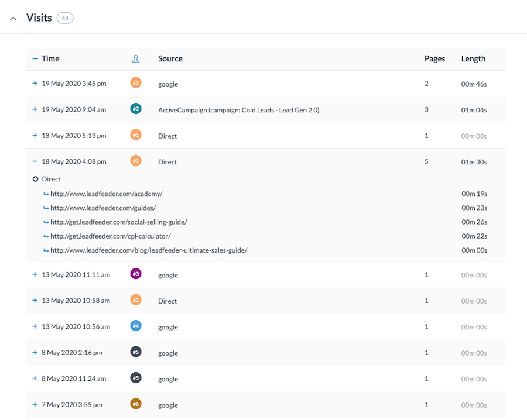527x420 pixels.
Task: Expand the 7 May 3:55 pm visit
Action: point(35,404)
